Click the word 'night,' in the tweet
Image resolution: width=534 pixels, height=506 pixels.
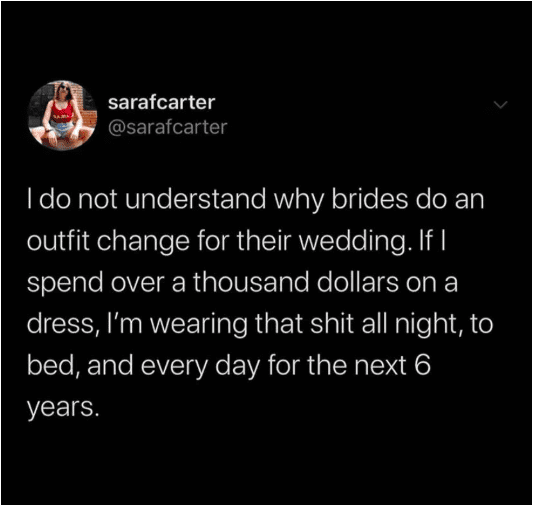[428, 325]
